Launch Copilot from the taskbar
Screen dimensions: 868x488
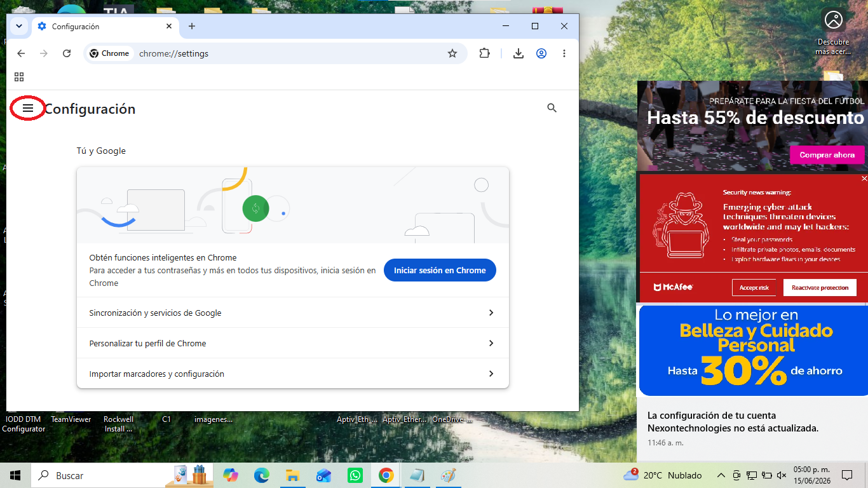[x=230, y=475]
